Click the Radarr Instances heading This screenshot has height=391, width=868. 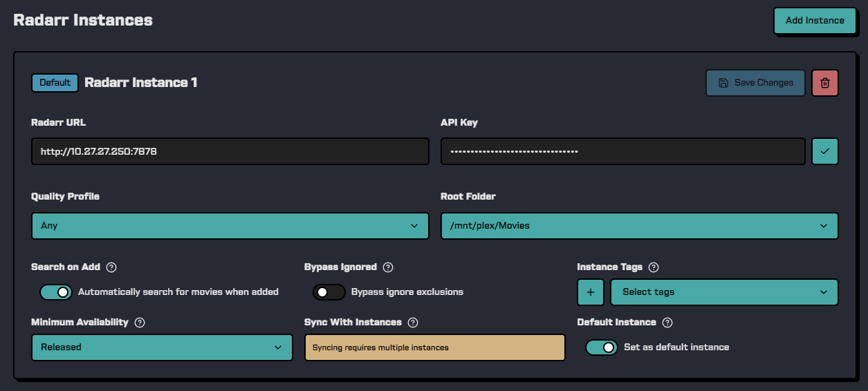click(x=83, y=20)
